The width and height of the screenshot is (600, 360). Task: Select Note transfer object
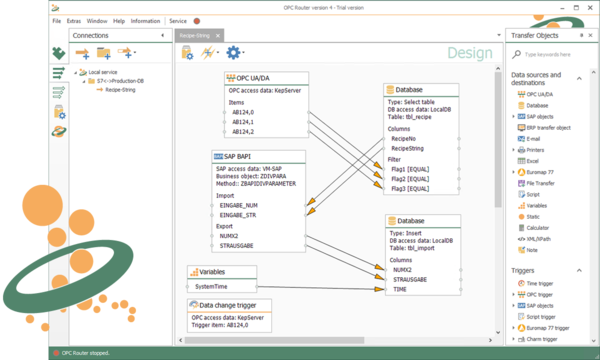pyautogui.click(x=532, y=250)
